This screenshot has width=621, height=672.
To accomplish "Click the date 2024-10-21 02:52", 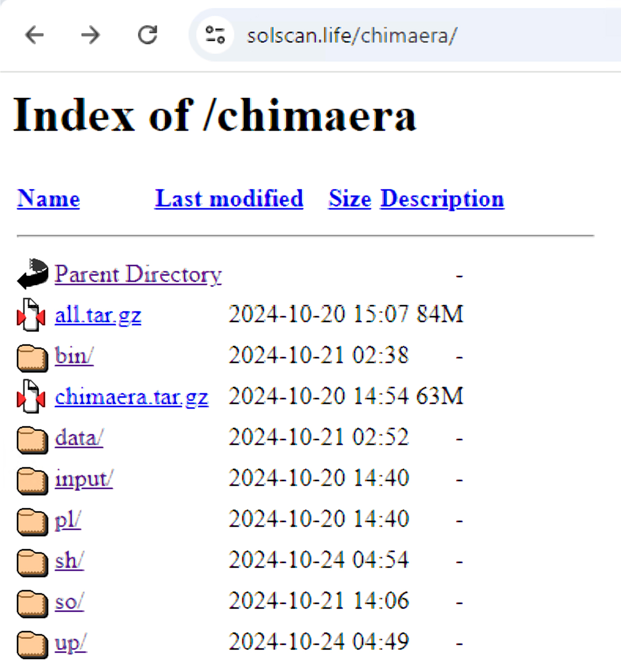I will 318,437.
